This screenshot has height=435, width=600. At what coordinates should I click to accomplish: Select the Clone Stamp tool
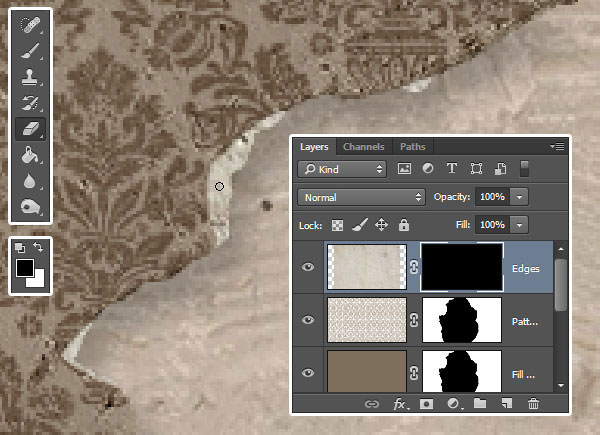pos(30,75)
